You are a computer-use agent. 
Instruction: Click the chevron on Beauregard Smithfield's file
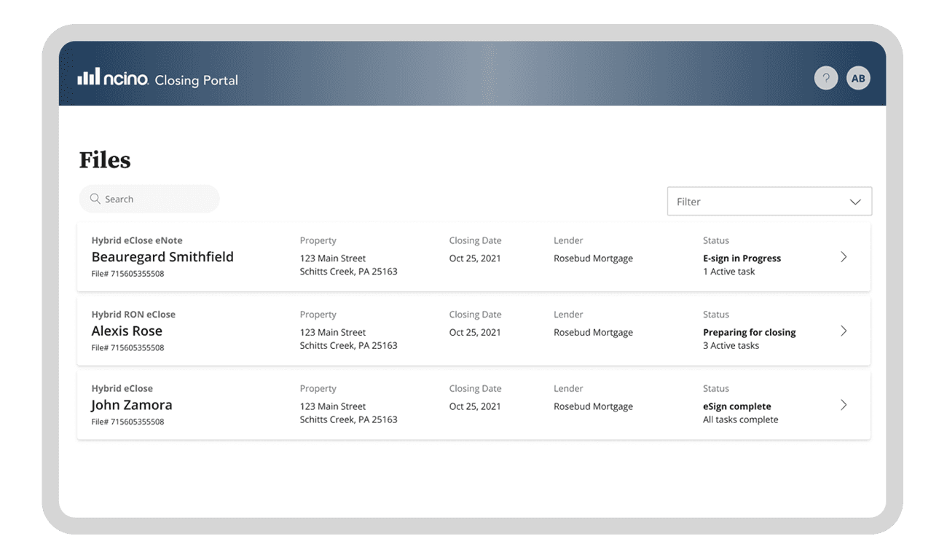(x=844, y=257)
